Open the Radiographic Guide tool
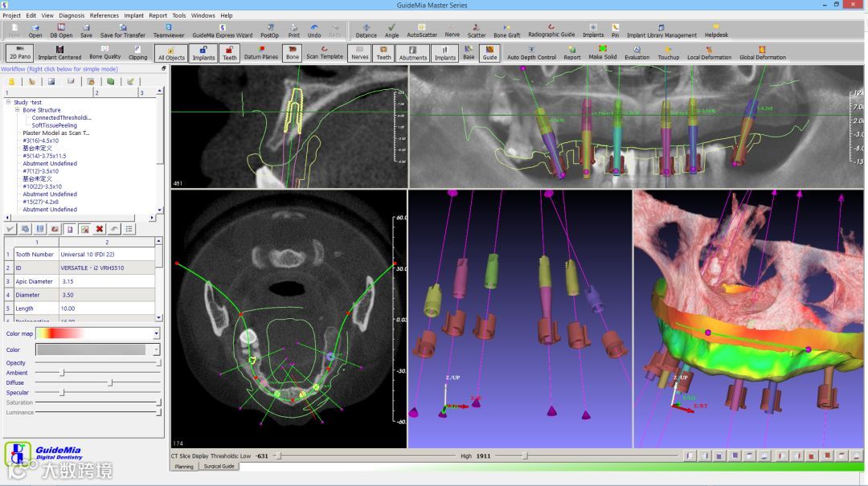 coord(551,31)
